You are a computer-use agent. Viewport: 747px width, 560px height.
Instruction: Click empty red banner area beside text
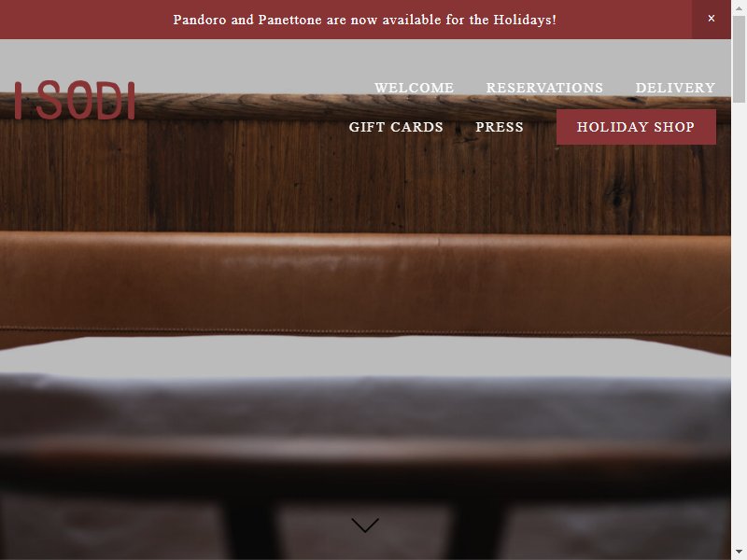[x=86, y=20]
